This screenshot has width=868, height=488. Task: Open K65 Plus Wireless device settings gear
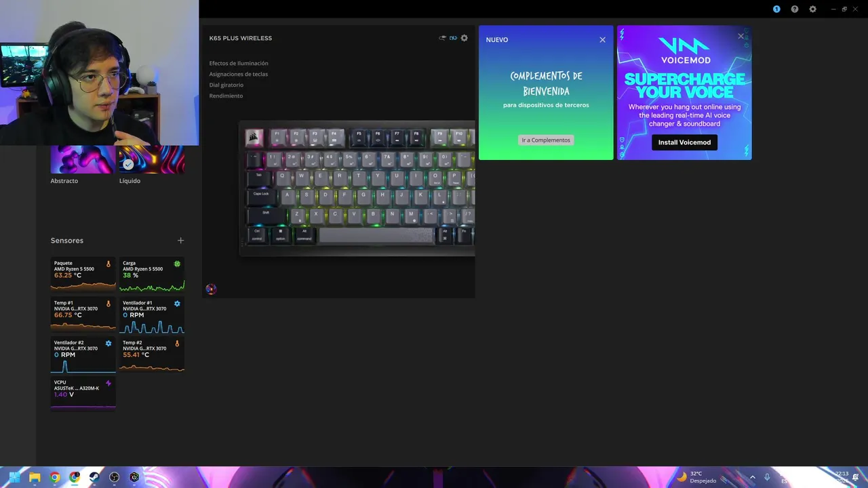coord(464,38)
